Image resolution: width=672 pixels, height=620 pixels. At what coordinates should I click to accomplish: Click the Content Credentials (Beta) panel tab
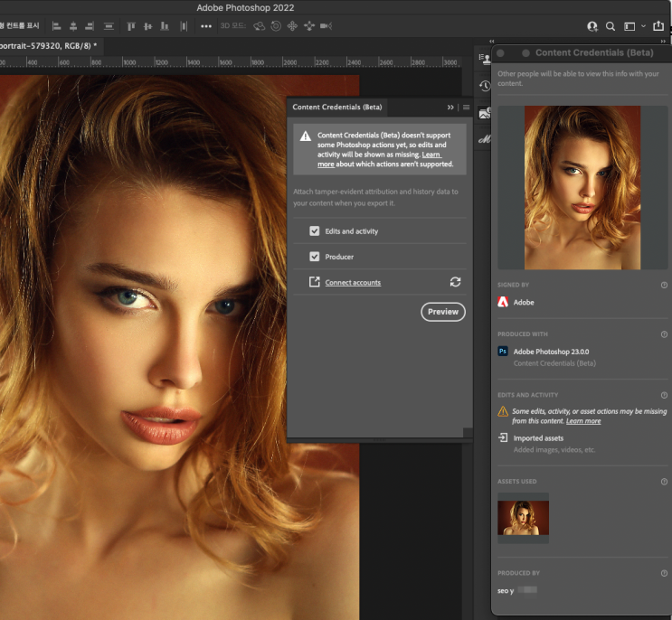pos(337,107)
